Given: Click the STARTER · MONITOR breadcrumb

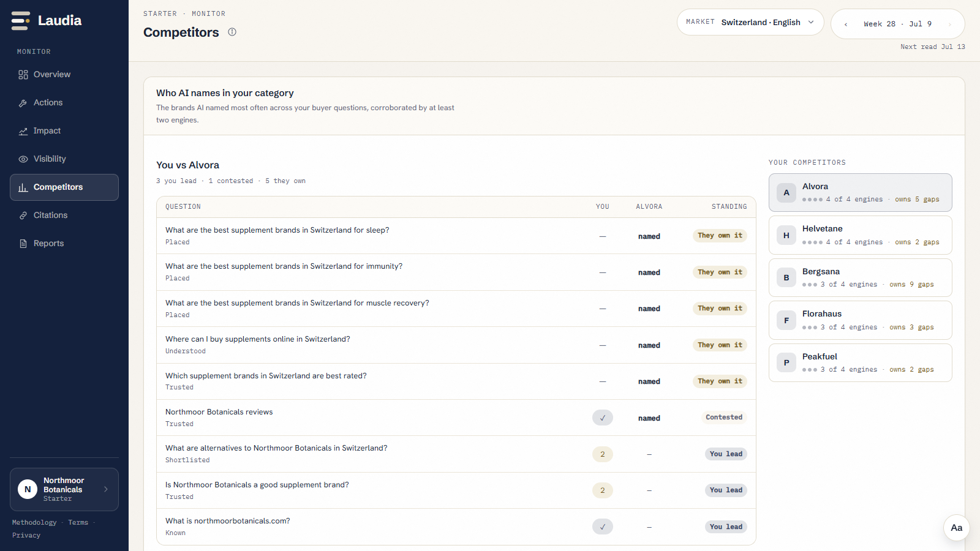Looking at the screenshot, I should 184,13.
